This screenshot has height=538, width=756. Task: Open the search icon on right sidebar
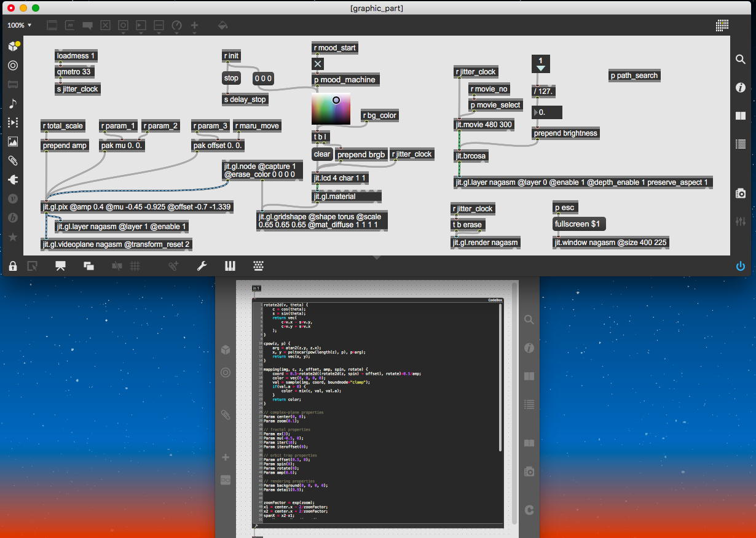pos(741,59)
